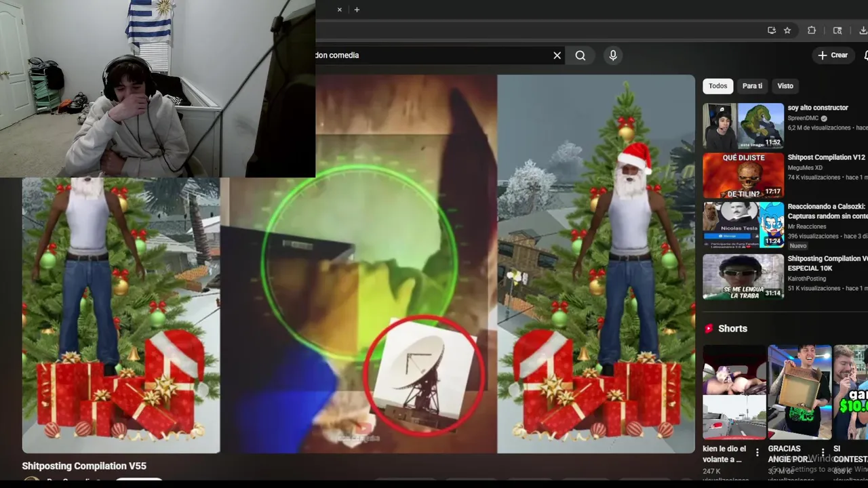This screenshot has height=488, width=868.
Task: Open the 'SI CONTESTA' short thumbnail
Action: (x=851, y=392)
